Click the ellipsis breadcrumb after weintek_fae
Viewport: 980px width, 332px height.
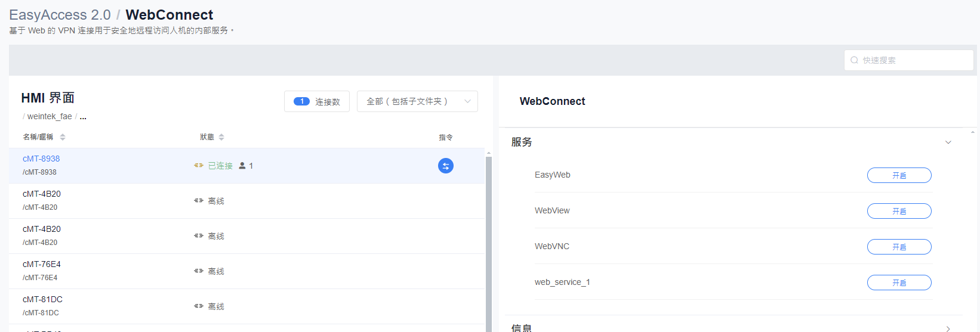(x=83, y=117)
